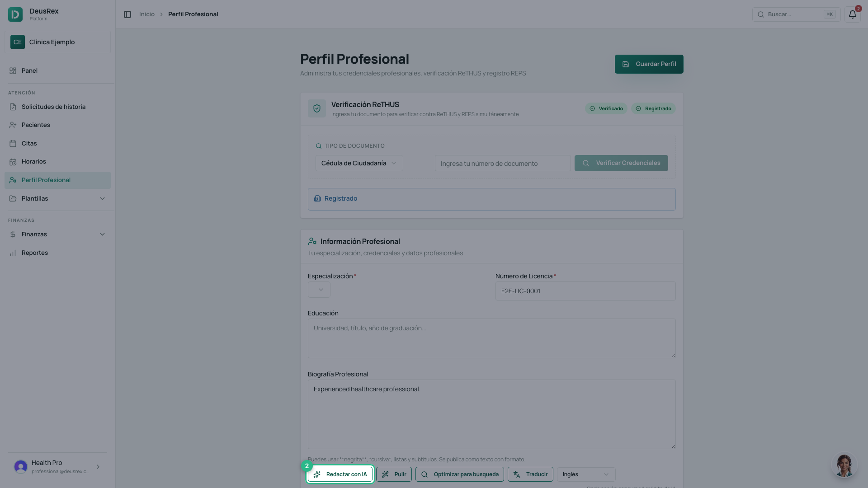Screen dimensions: 868x488
Task: Click Inicio breadcrumb link
Action: point(147,14)
